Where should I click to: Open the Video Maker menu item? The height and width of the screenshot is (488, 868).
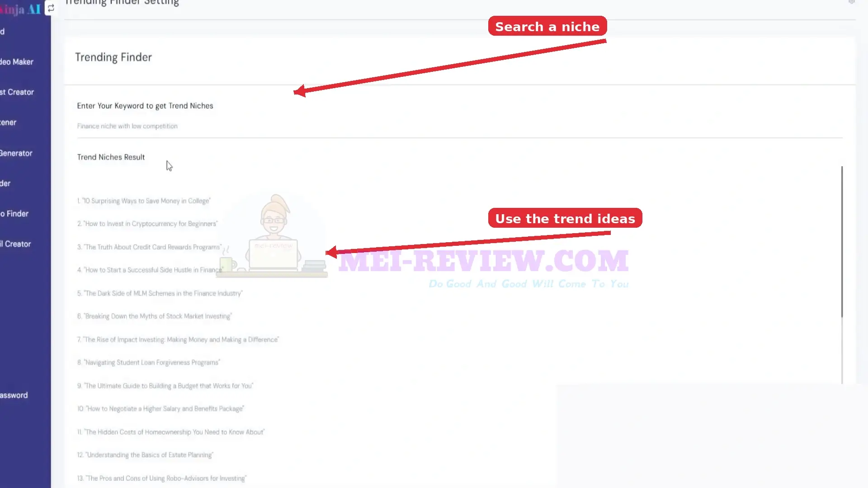pos(17,62)
